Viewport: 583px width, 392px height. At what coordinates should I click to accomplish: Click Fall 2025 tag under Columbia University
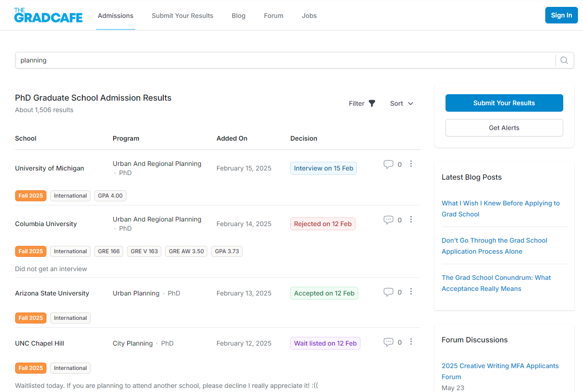(31, 251)
